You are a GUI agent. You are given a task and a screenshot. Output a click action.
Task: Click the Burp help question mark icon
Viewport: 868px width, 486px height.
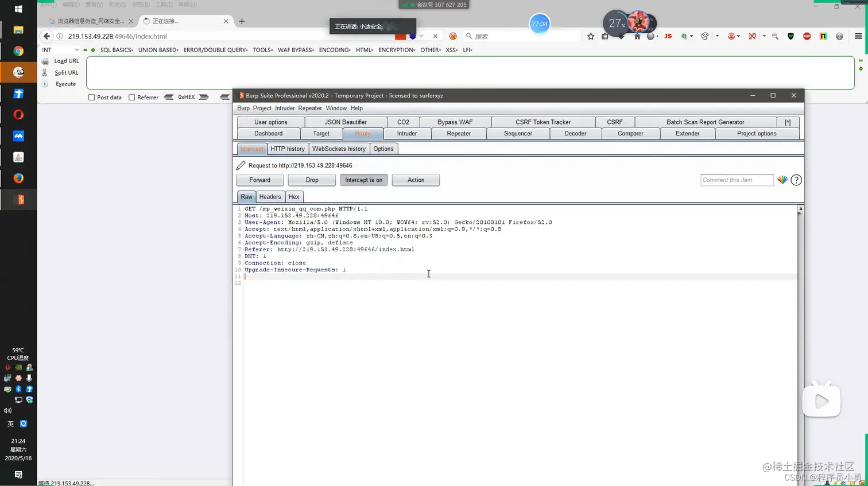(796, 180)
